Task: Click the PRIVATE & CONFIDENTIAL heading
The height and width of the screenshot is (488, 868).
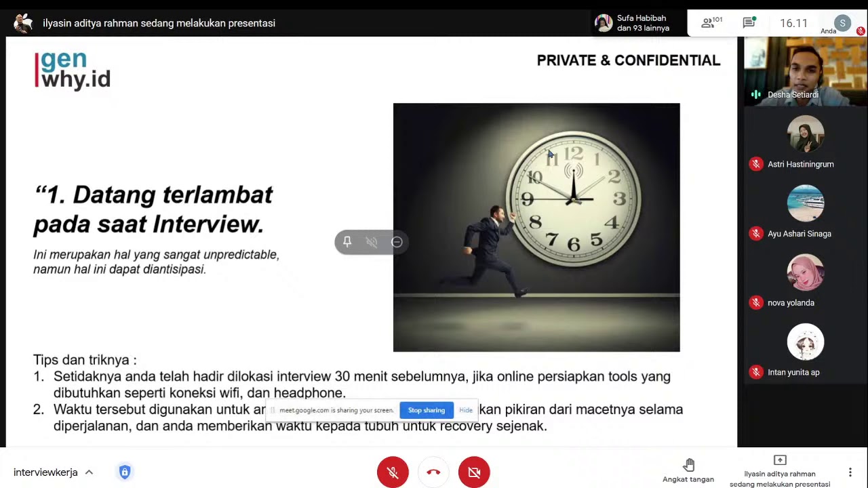Action: 629,60
